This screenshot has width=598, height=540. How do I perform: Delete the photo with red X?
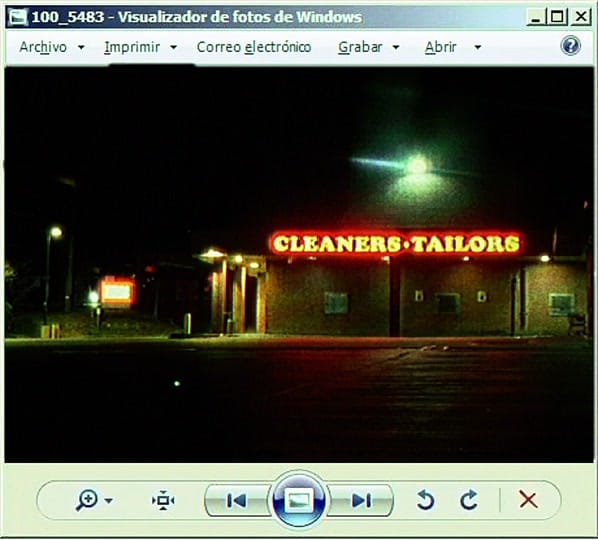(x=529, y=500)
